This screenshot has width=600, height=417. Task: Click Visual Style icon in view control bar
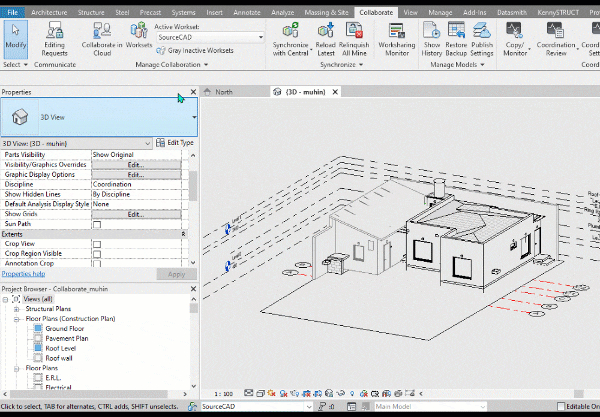(260, 393)
